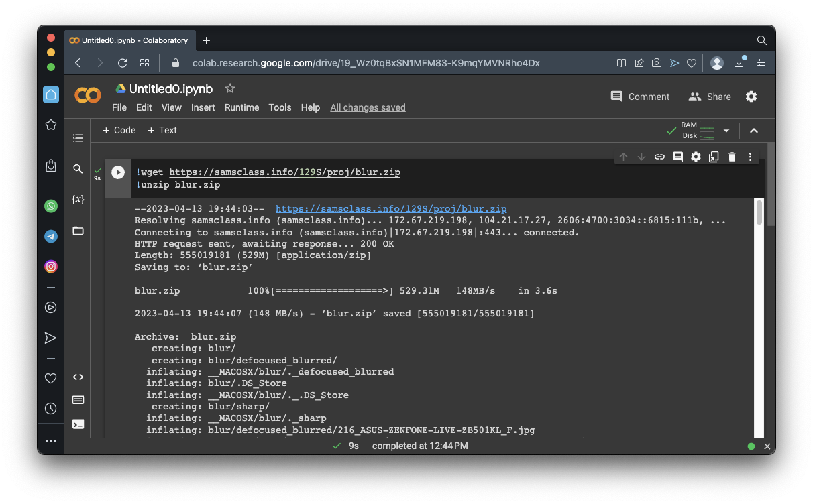Delete the current cell with trash icon
813x504 pixels.
point(732,157)
